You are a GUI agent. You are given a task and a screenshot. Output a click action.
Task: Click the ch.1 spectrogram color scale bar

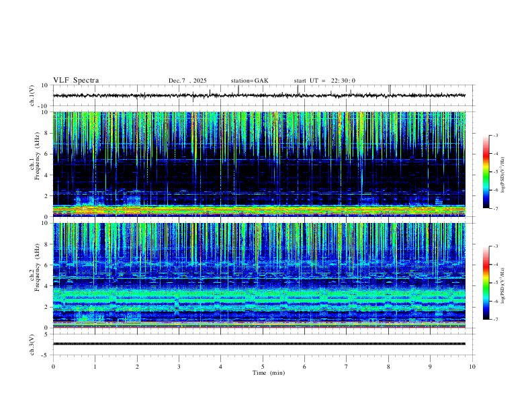(486, 172)
